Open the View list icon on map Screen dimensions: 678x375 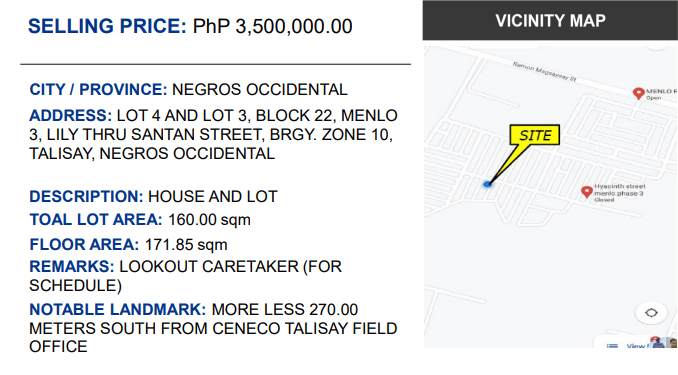pos(612,345)
